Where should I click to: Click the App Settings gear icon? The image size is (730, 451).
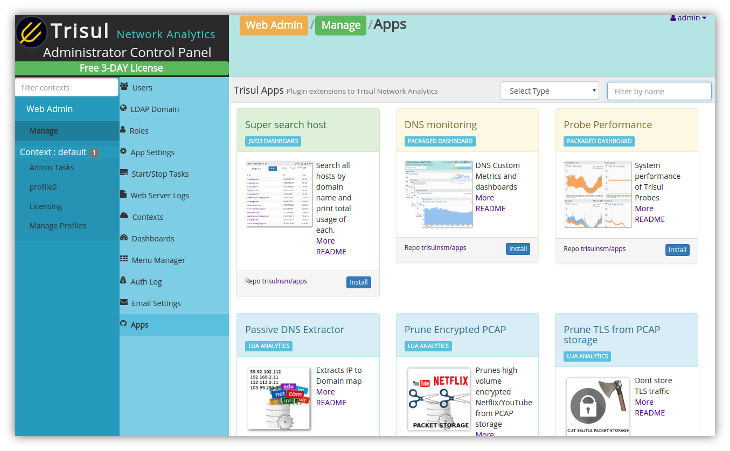click(x=123, y=151)
